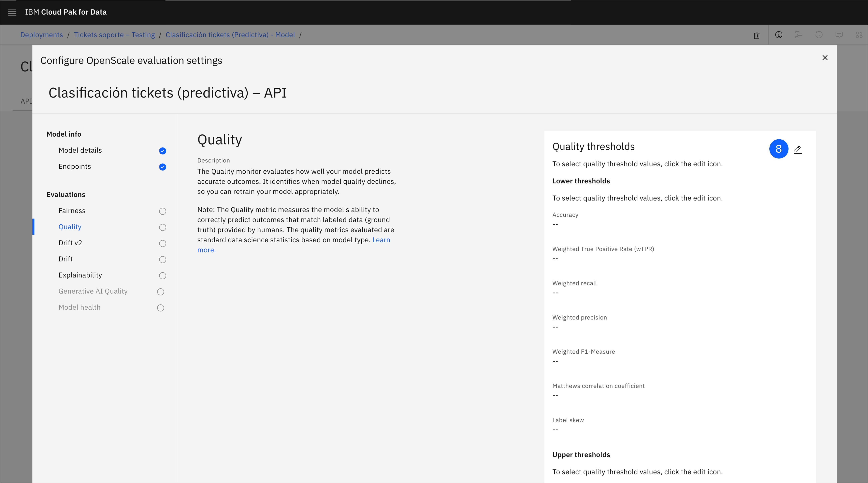Viewport: 868px width, 483px height.
Task: Click the Upper thresholds heading
Action: 581,455
